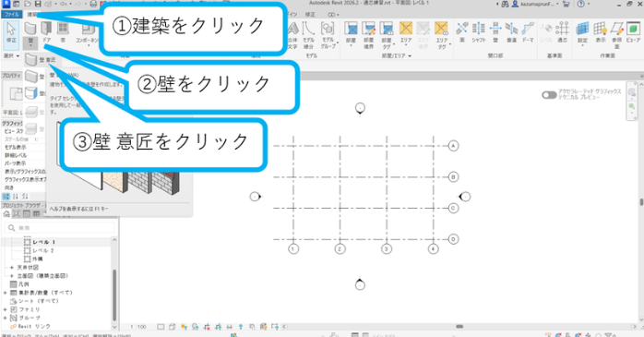Select the 垂直 vertical opening tool
The height and width of the screenshot is (337, 644).
click(x=511, y=32)
